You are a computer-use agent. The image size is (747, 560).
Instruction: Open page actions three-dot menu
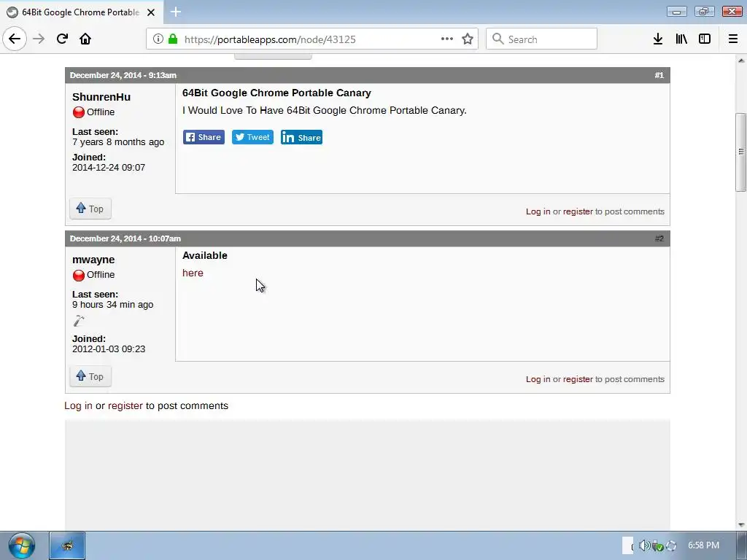[447, 39]
